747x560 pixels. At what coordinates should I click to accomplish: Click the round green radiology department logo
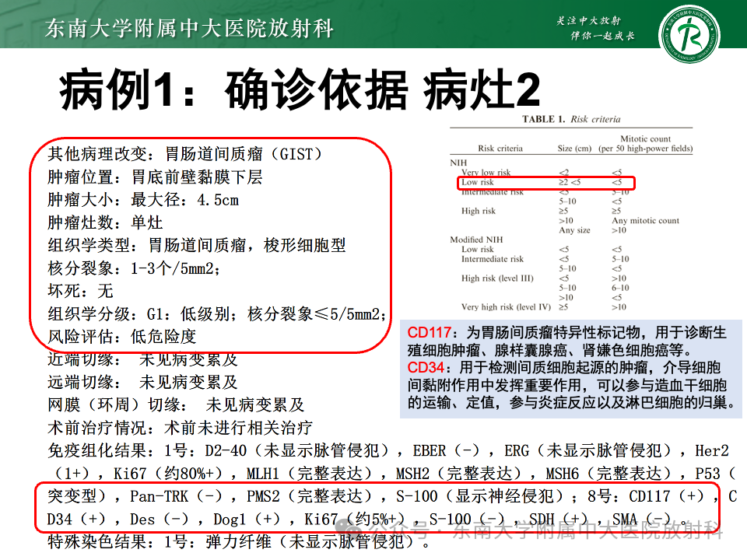point(689,34)
